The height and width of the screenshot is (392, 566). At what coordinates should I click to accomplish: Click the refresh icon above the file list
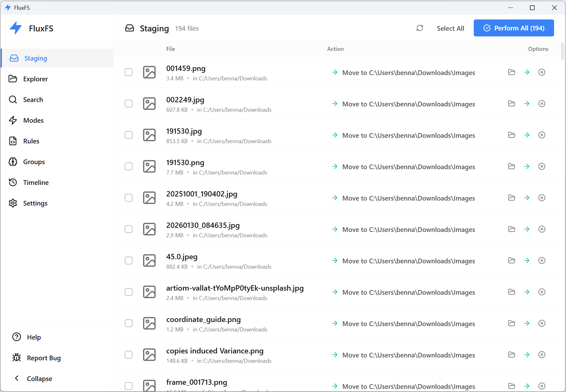(420, 28)
